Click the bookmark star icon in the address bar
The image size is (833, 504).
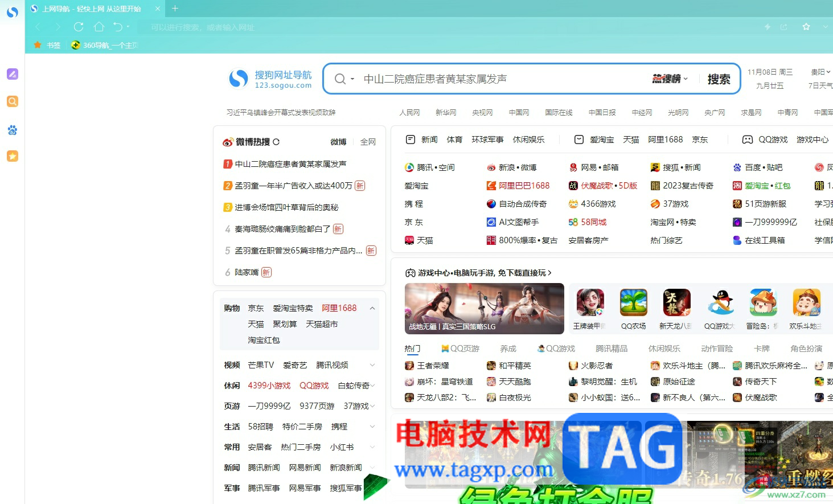806,27
